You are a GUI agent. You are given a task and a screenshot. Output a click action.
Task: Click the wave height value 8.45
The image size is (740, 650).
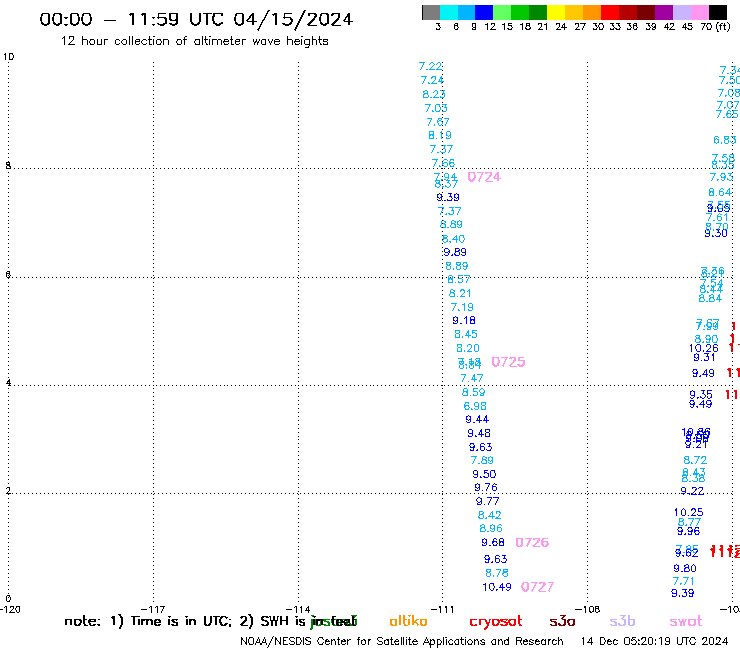pyautogui.click(x=466, y=334)
